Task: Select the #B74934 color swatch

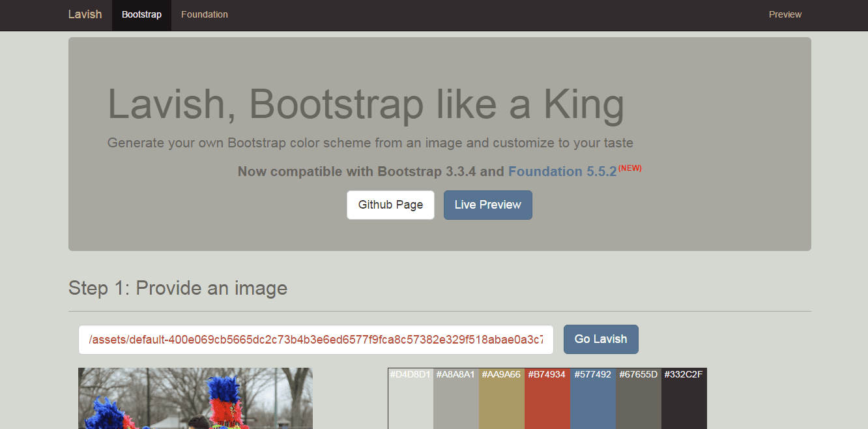Action: [547, 398]
